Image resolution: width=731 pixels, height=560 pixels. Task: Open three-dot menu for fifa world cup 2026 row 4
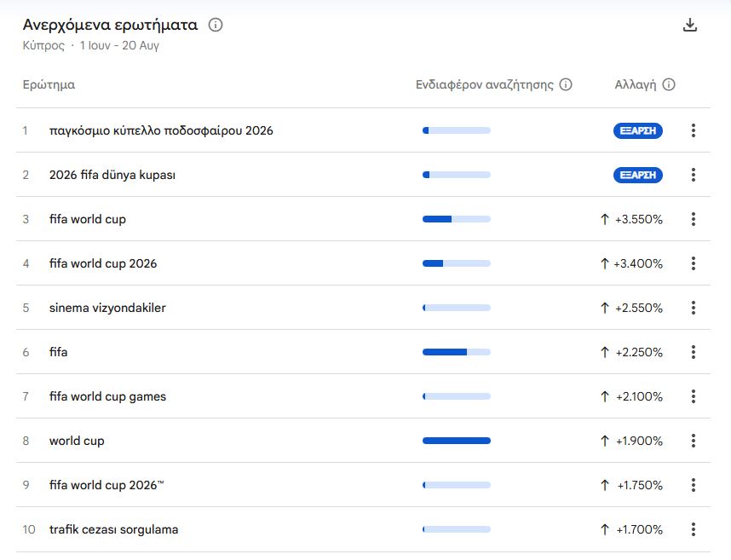(694, 263)
